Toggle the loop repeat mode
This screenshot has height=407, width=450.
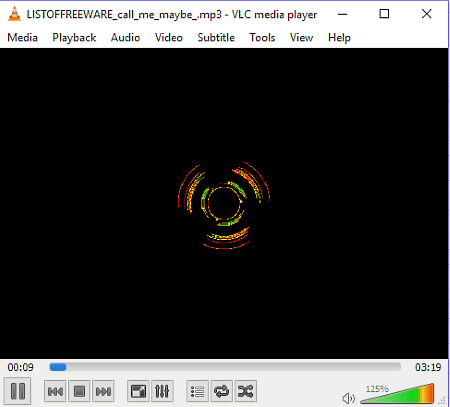pyautogui.click(x=222, y=391)
